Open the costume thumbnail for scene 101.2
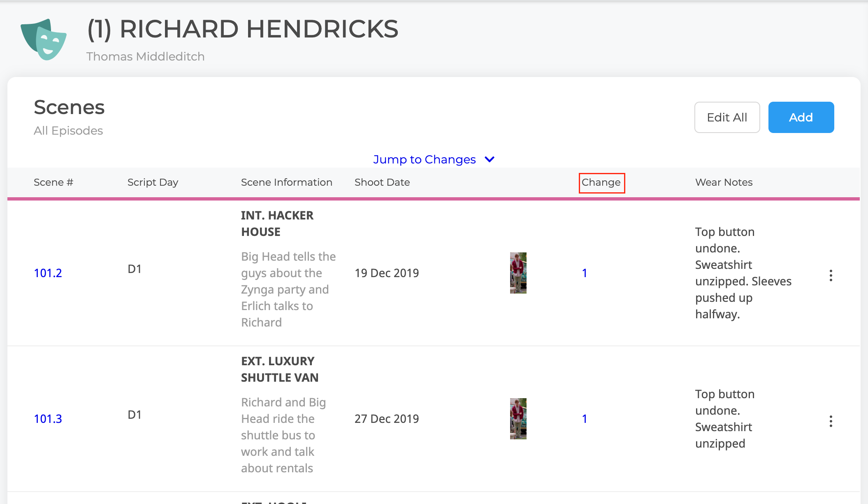Image resolution: width=868 pixels, height=504 pixels. [x=518, y=273]
